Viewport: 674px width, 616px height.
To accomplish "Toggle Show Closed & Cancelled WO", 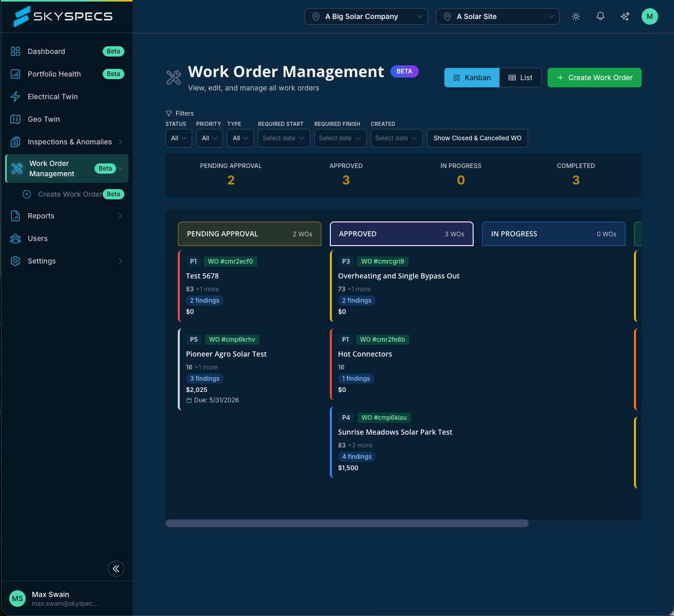I will (477, 138).
